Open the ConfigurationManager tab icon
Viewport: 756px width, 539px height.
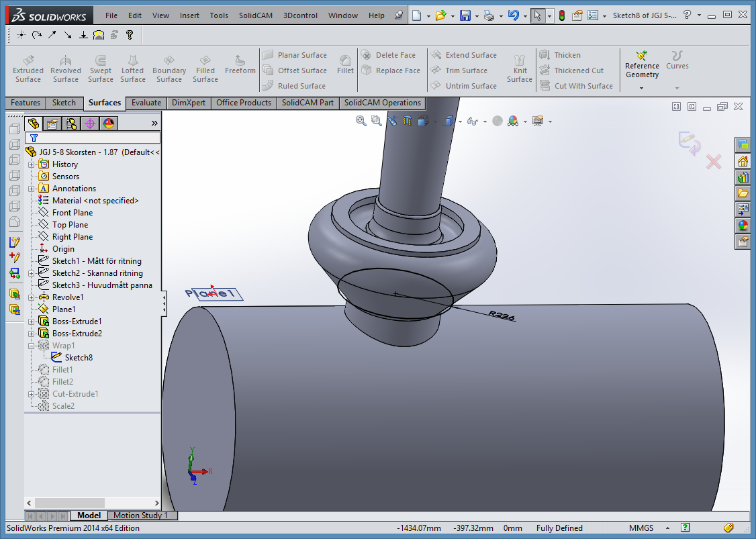(71, 124)
